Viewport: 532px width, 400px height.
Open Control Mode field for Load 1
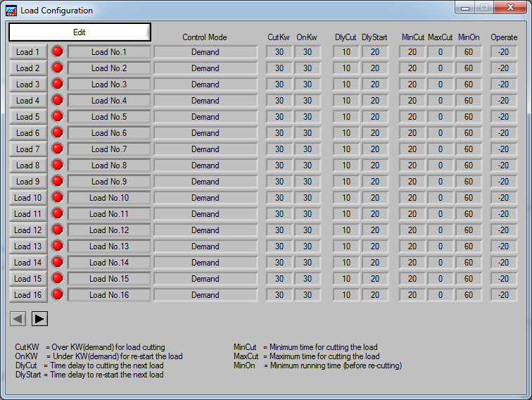[205, 52]
